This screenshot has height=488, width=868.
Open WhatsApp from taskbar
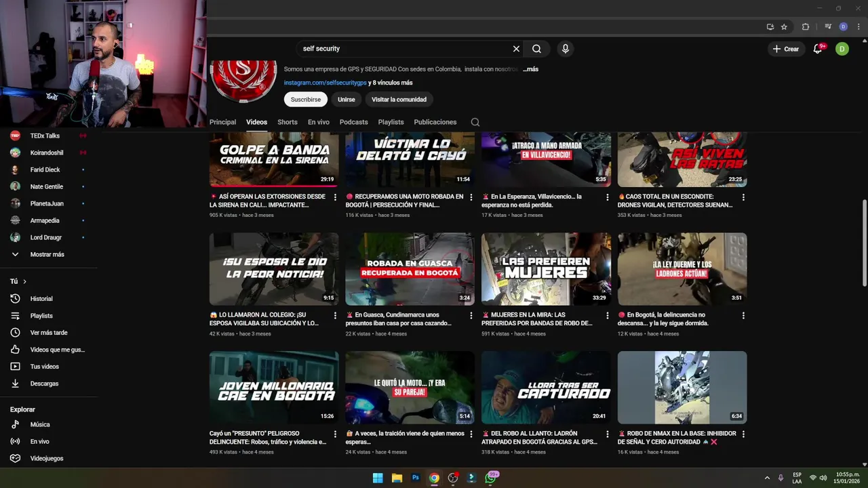(x=490, y=478)
